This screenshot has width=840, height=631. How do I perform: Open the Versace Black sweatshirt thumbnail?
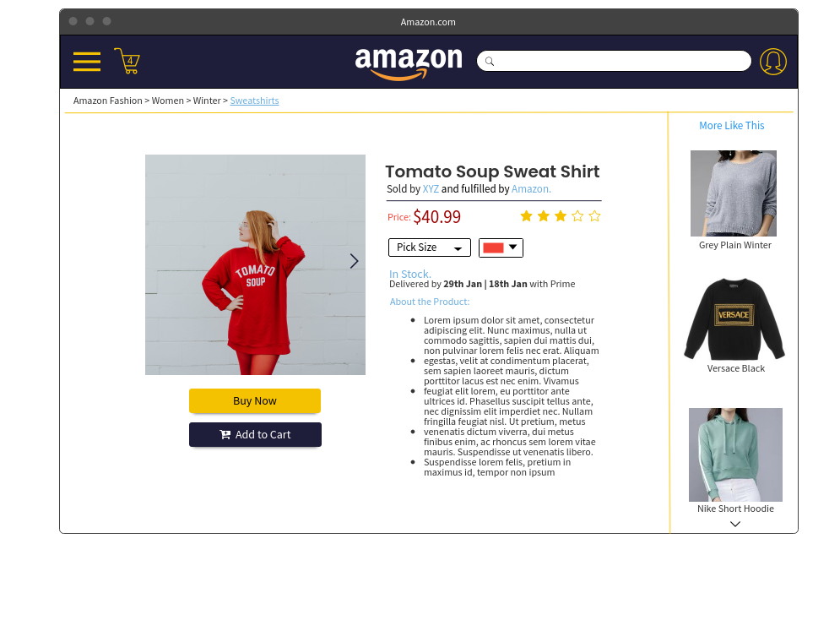(x=734, y=318)
